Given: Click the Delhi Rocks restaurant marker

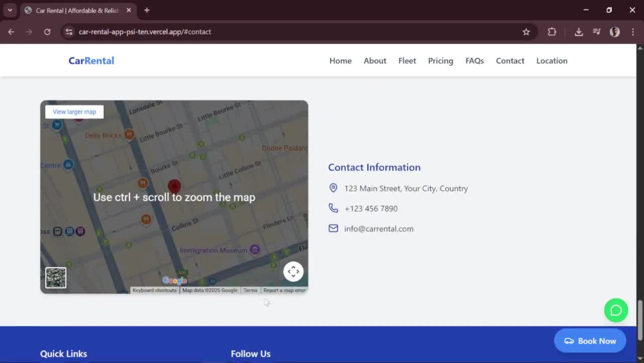Looking at the screenshot, I should click(x=129, y=134).
